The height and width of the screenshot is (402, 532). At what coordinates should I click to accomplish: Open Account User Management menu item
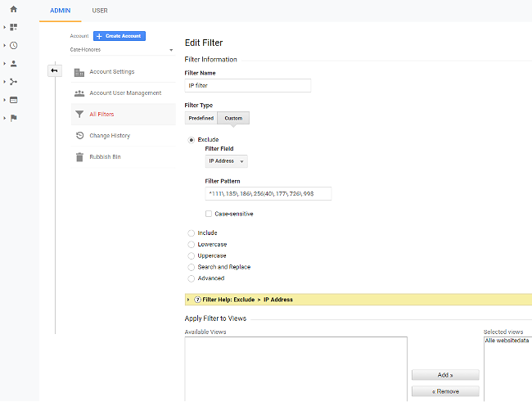pyautogui.click(x=124, y=93)
